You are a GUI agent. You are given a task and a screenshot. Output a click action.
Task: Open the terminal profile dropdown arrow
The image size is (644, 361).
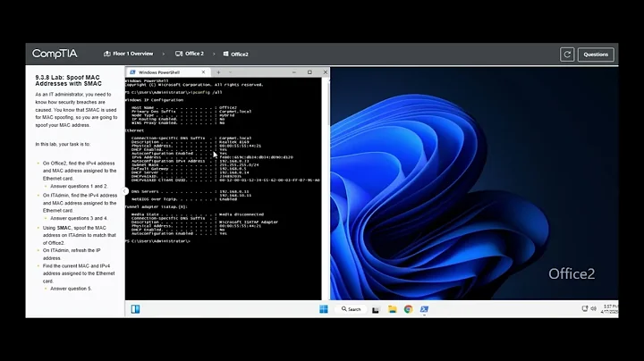230,72
